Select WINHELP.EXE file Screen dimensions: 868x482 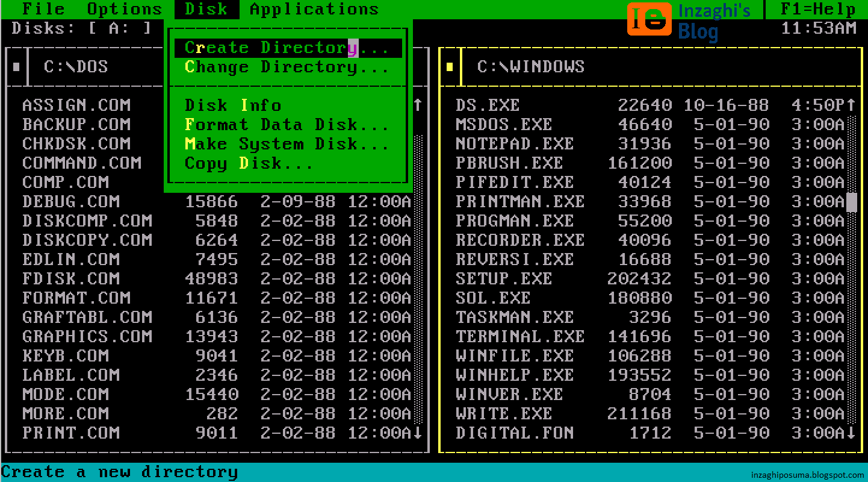point(650,375)
